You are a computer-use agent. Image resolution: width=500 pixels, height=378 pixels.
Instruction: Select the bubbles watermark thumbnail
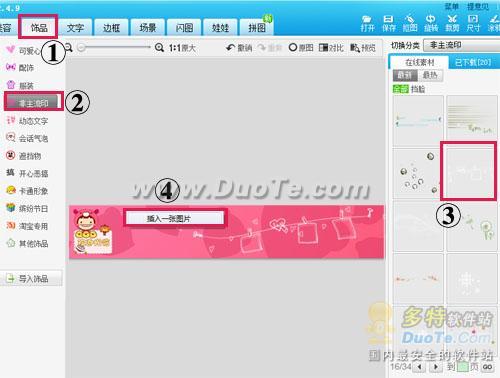[x=418, y=174]
